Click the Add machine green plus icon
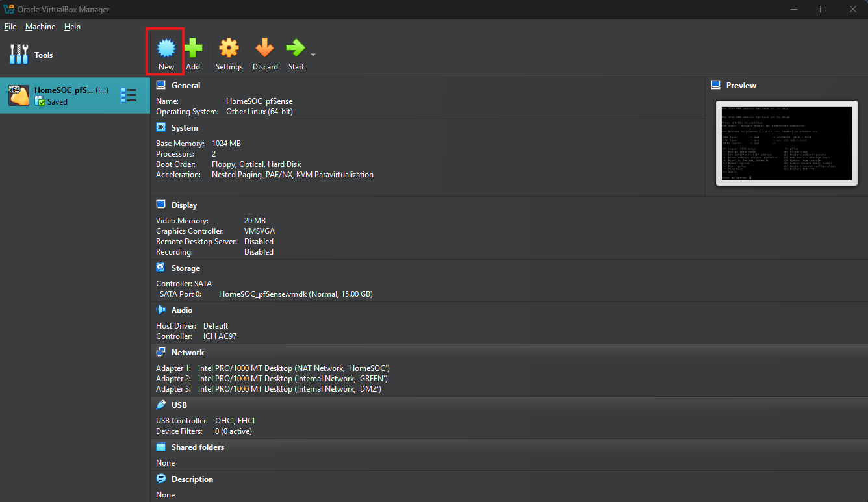Screen dimensions: 868x502 pyautogui.click(x=193, y=49)
